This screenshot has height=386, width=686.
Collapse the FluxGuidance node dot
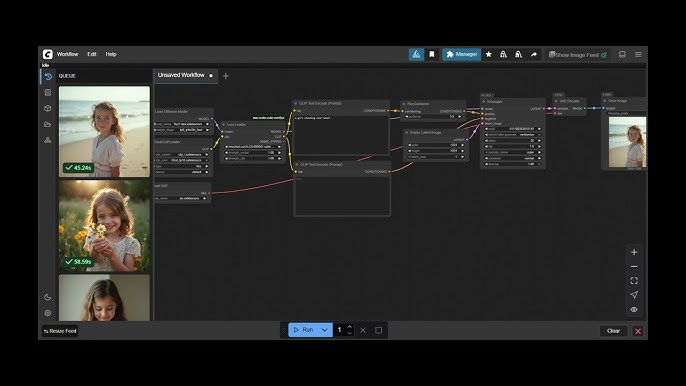click(404, 104)
